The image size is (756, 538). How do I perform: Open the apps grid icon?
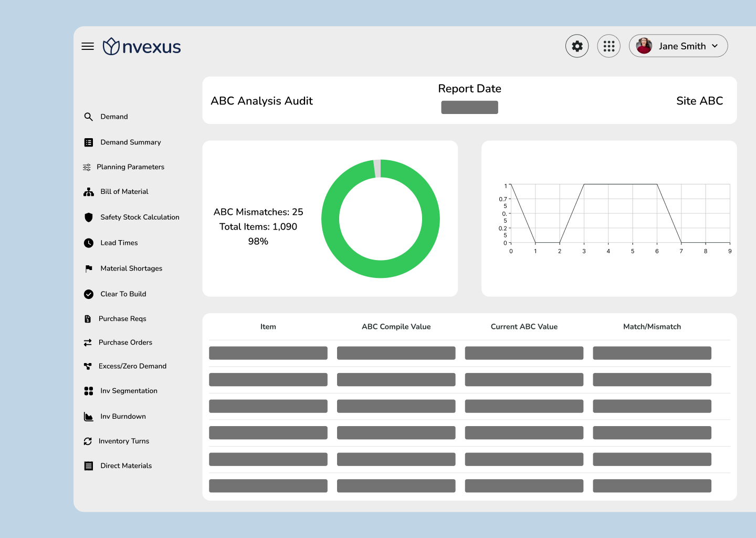click(609, 46)
